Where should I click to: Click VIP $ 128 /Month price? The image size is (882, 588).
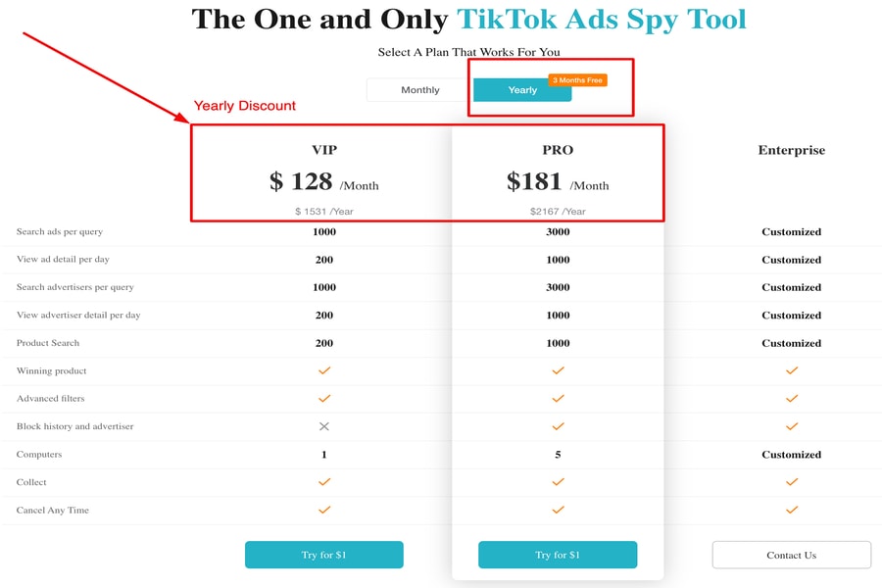(x=323, y=182)
